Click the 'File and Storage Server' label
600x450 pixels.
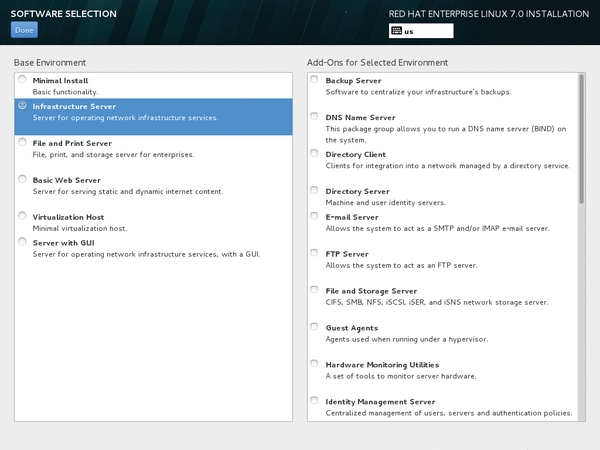(x=372, y=291)
